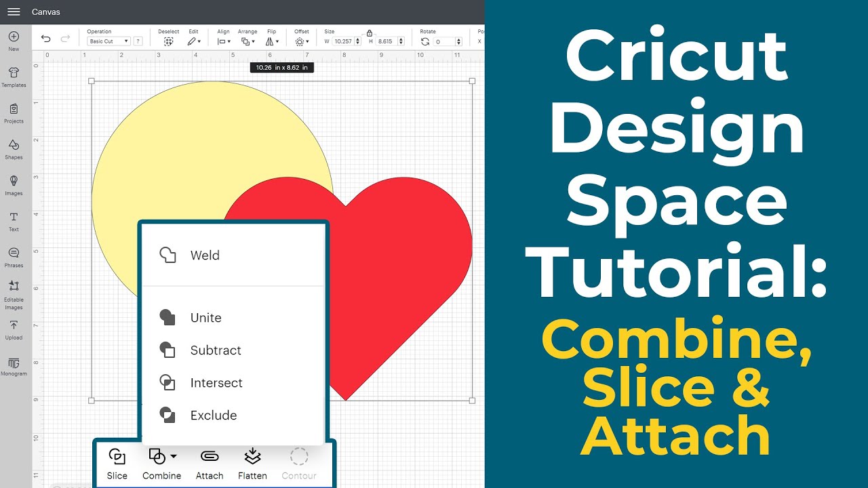
Task: Adjust the height stepper arrows
Action: click(401, 41)
